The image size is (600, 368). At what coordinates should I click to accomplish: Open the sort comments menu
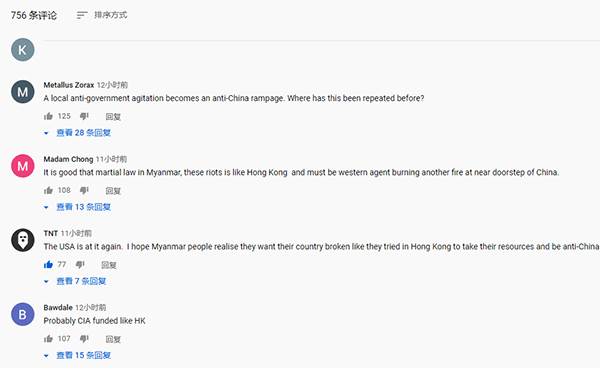(102, 15)
